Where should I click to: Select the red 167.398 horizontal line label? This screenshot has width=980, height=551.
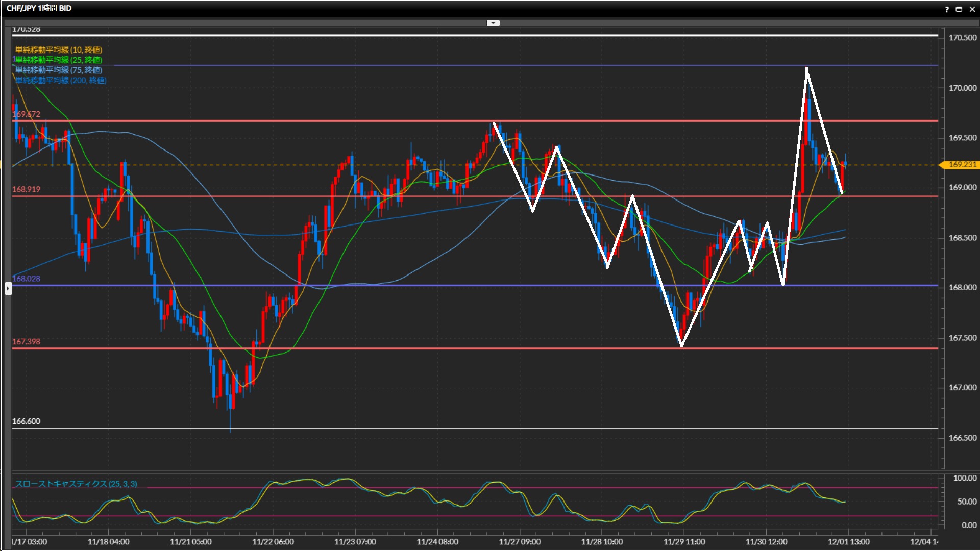tap(26, 342)
